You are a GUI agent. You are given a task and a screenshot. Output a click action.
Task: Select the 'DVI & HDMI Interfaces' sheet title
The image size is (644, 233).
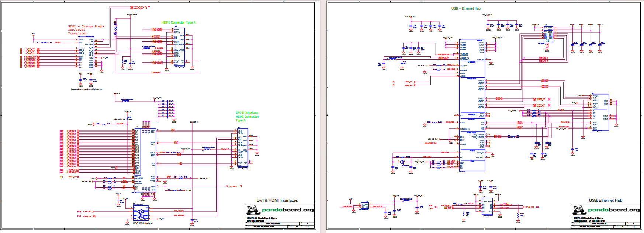point(277,201)
